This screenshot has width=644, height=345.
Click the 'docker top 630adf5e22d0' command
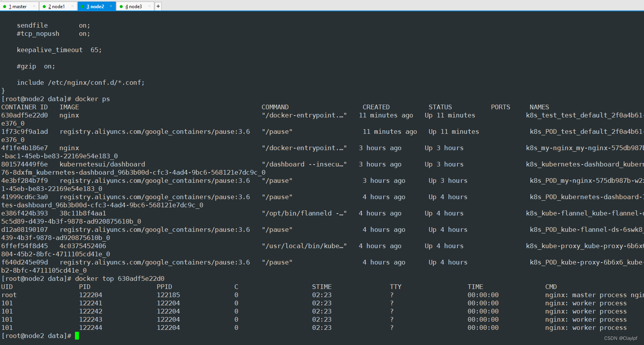click(120, 278)
